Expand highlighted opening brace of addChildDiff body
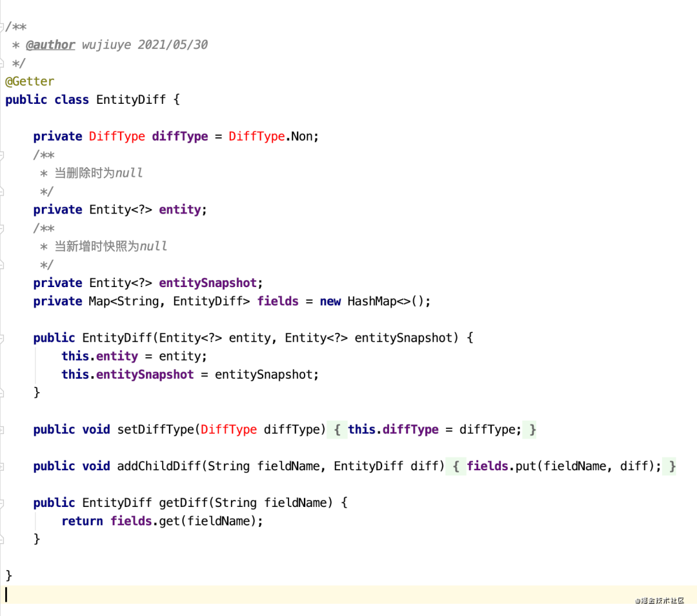697x616 pixels. pyautogui.click(x=456, y=466)
